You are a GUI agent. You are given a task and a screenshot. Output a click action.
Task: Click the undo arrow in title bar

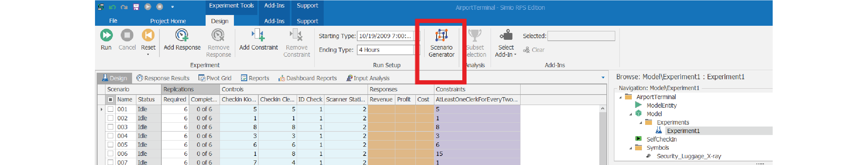(112, 7)
